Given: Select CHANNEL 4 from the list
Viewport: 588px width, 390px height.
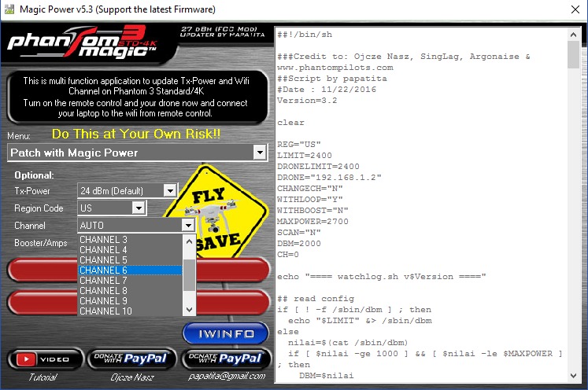Looking at the screenshot, I should click(130, 250).
